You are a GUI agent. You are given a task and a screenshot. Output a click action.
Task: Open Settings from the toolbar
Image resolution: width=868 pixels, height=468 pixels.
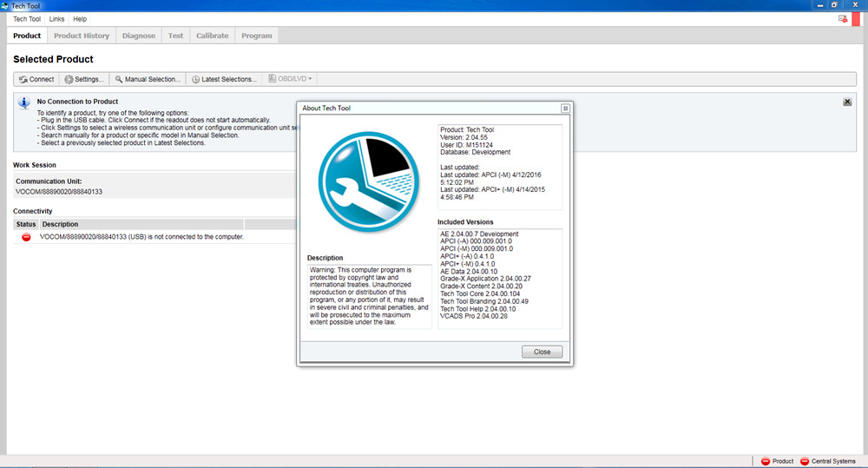tap(84, 79)
